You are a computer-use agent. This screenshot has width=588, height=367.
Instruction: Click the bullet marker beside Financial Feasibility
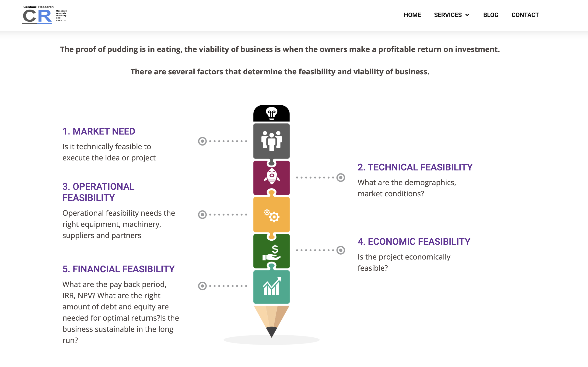coord(202,286)
